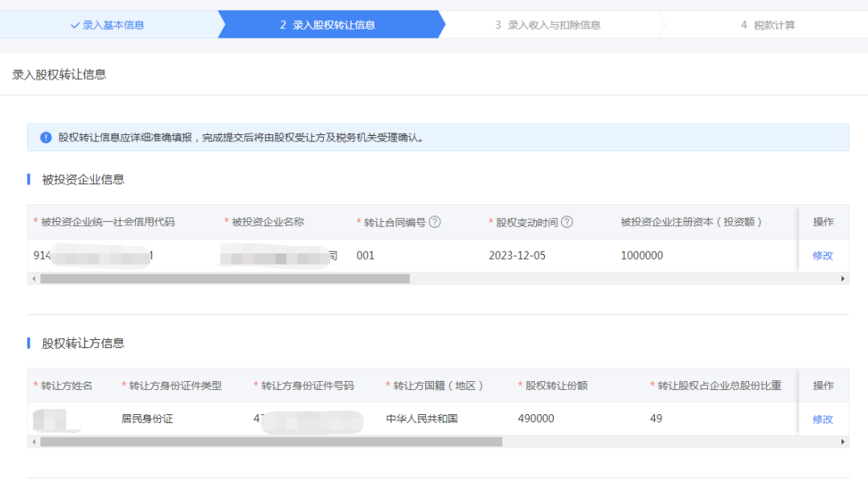Screen dimensions: 868x484
Task: Click the checkmark icon on 录入基本信息 step
Action: (75, 25)
